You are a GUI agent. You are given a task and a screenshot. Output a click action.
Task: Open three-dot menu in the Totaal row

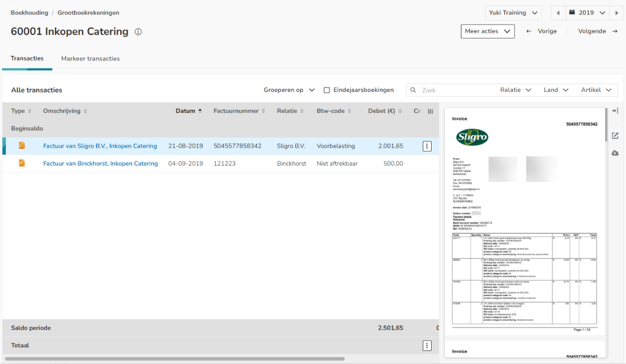pos(427,346)
